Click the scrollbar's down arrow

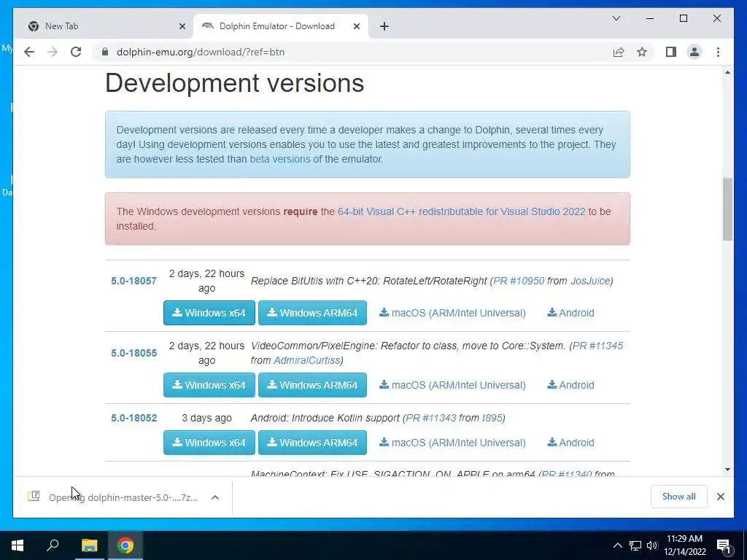tap(727, 470)
